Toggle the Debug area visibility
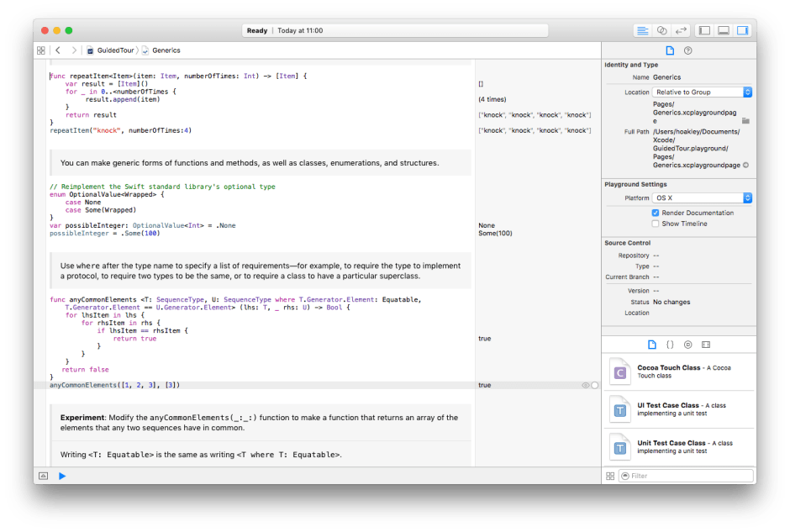 [x=724, y=29]
